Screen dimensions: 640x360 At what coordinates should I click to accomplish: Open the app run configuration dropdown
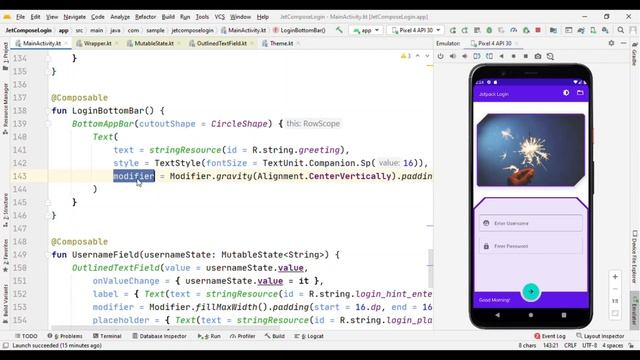tap(366, 30)
